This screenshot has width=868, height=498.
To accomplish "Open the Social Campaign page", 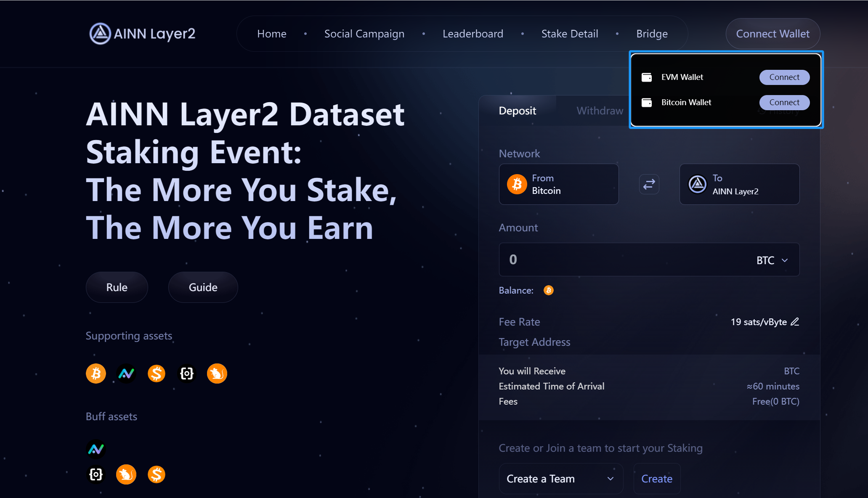I will click(x=364, y=34).
